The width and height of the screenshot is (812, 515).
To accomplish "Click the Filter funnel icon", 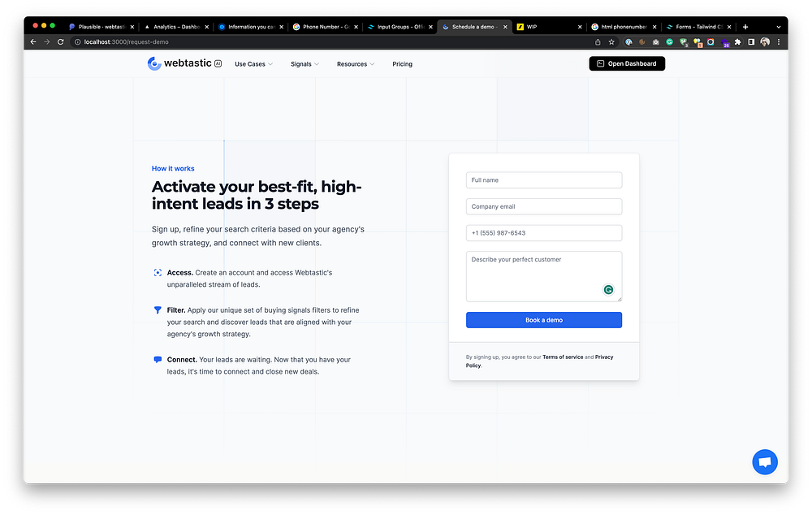I will coord(158,309).
